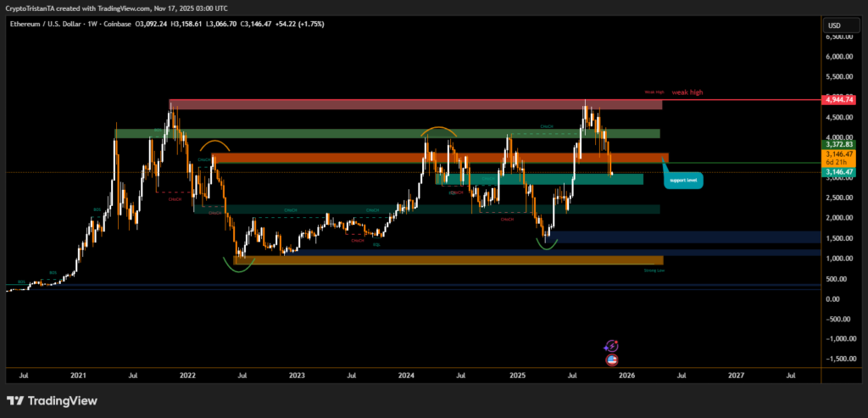868x418 pixels.
Task: Click the 2021 label on time axis
Action: pyautogui.click(x=78, y=374)
